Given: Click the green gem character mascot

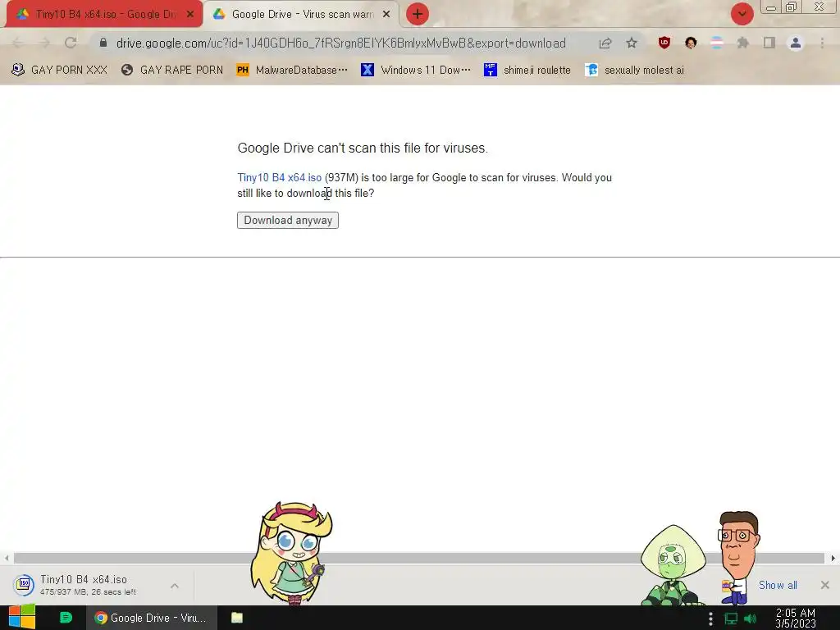Looking at the screenshot, I should click(x=673, y=565).
